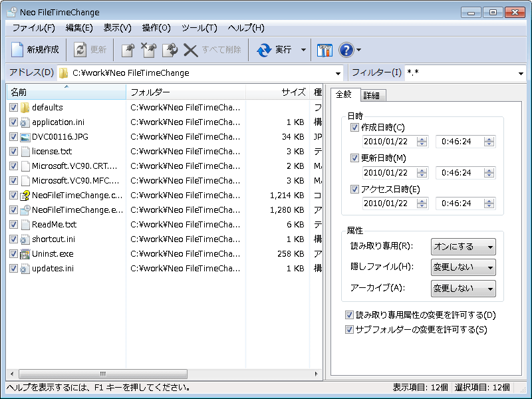This screenshot has height=399, width=532.
Task: Toggle 読み取り専用属性の変更を許可する checkbox
Action: [x=349, y=315]
